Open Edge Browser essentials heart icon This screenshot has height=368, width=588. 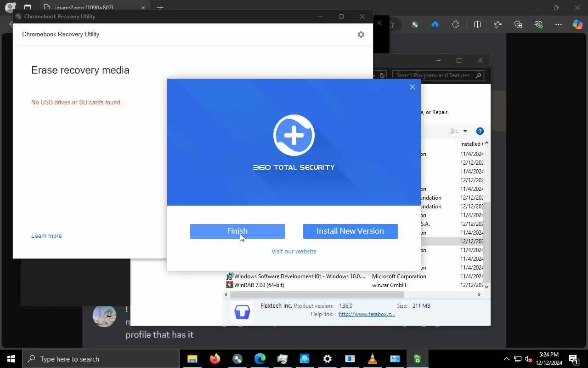coord(539,24)
